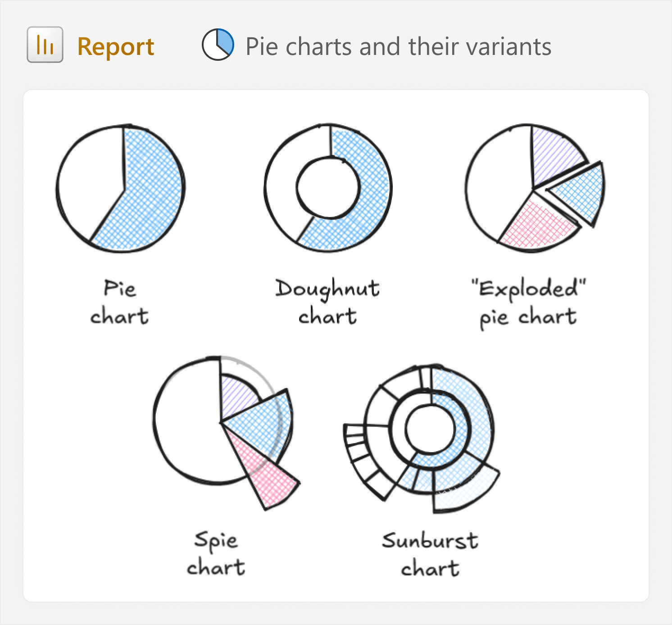Click the 'Spie chart' caption
Screen dimensions: 672x625
(x=216, y=553)
